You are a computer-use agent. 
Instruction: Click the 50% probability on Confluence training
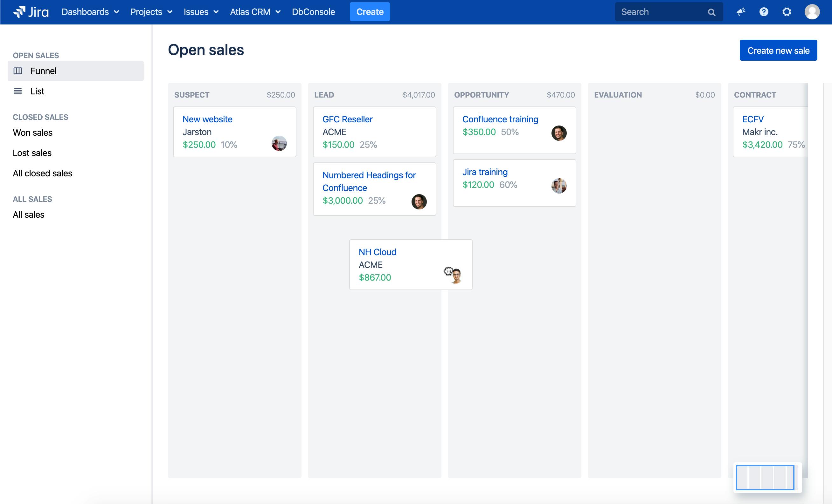[x=510, y=132]
